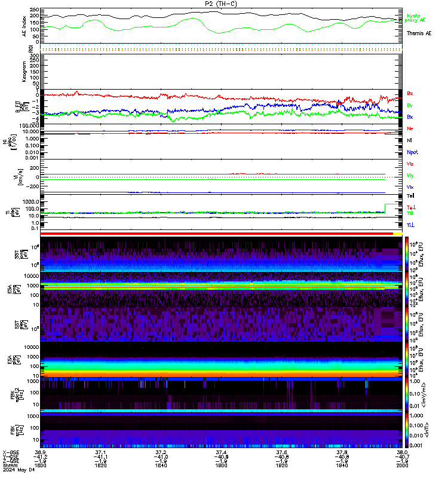Click the 37.1 X-GSE value
The width and height of the screenshot is (448, 478).
click(x=100, y=452)
